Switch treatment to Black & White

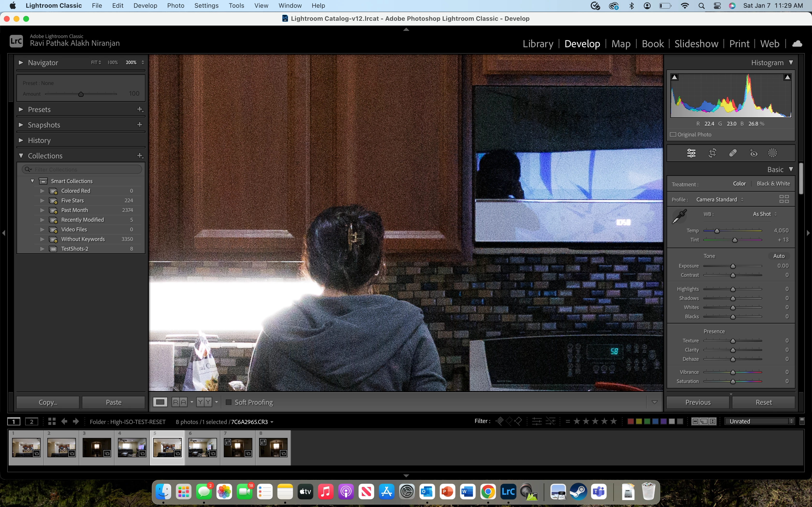click(773, 184)
